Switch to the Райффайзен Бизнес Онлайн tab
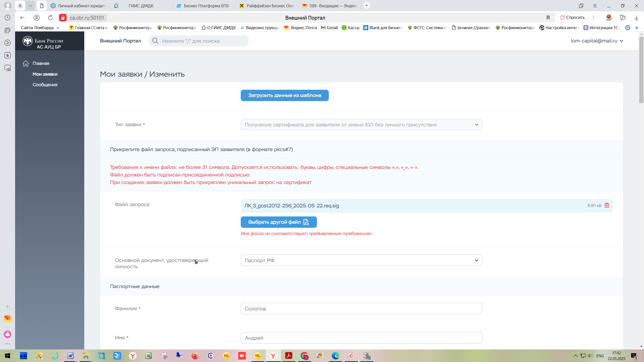 tap(267, 6)
